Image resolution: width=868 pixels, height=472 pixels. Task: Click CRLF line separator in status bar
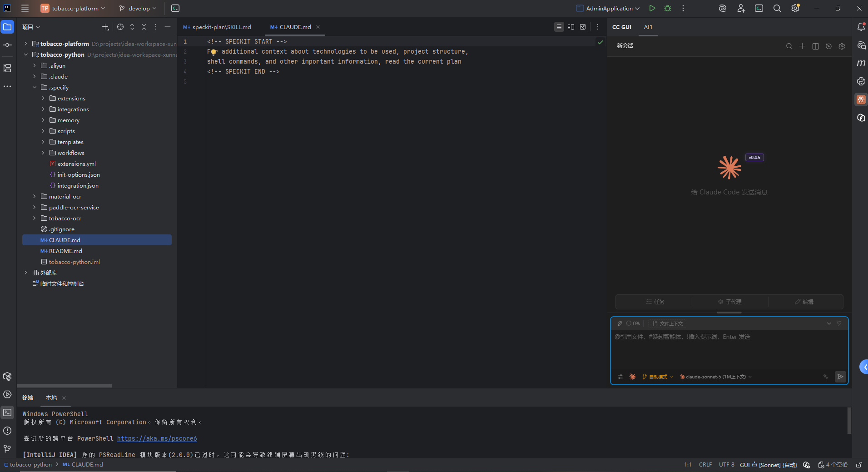click(705, 465)
